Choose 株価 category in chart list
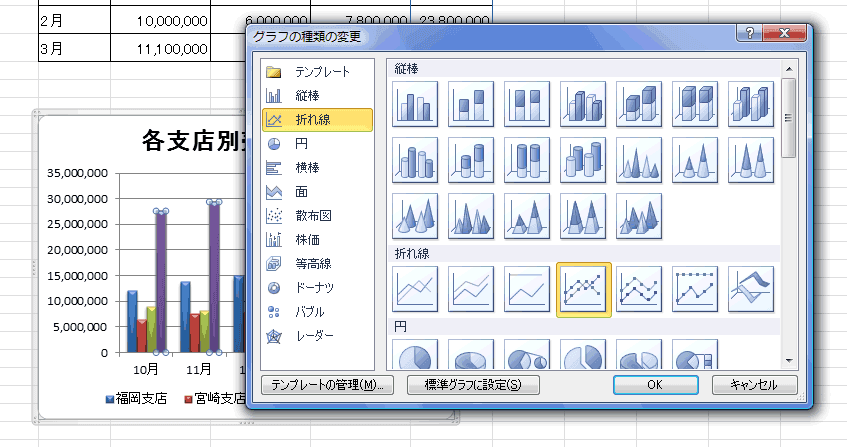The image size is (847, 447). (x=318, y=240)
